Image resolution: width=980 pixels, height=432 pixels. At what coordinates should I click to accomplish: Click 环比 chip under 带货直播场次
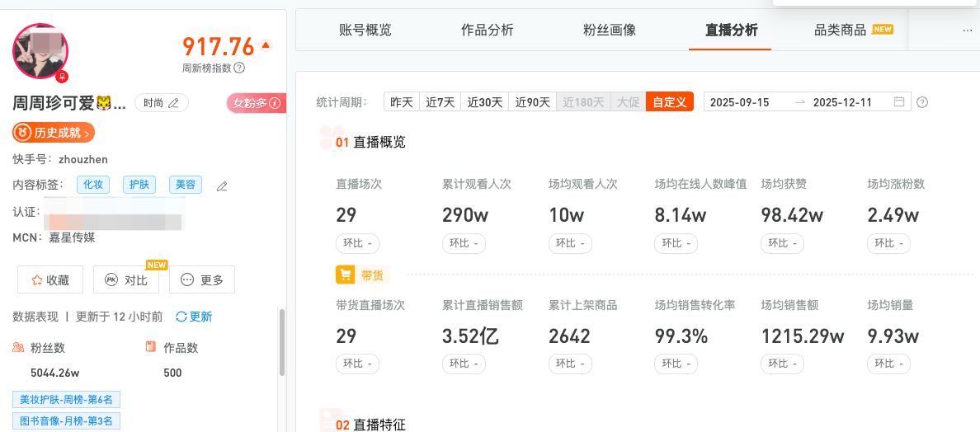click(357, 364)
